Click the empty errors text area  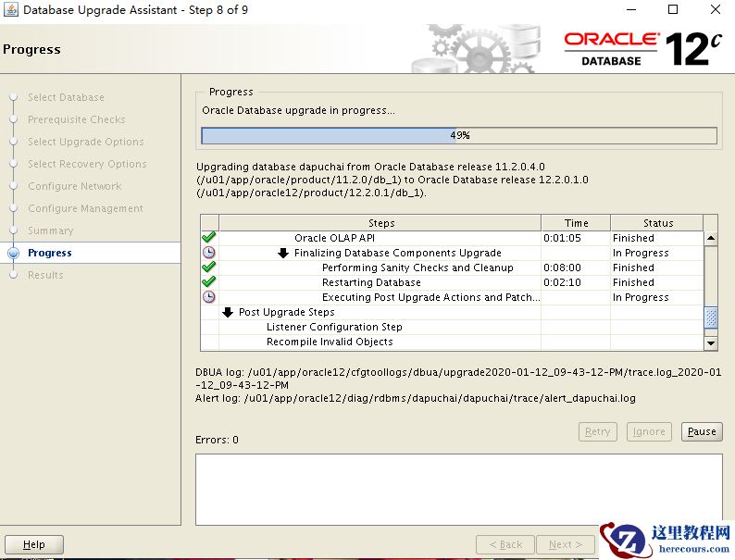pyautogui.click(x=459, y=490)
